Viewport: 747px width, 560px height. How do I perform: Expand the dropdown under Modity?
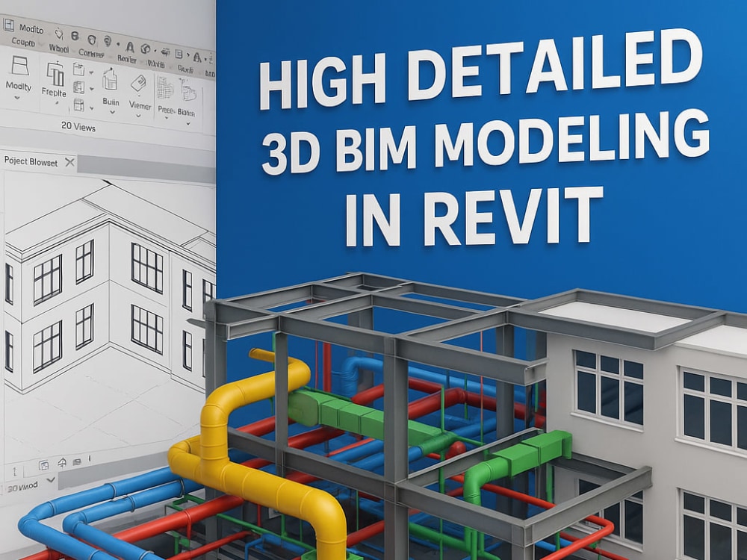point(17,98)
